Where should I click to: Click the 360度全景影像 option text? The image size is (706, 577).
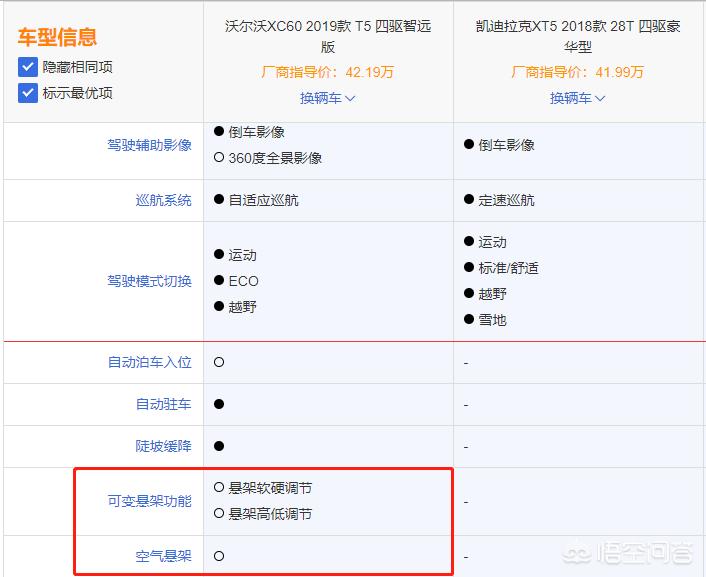click(275, 158)
